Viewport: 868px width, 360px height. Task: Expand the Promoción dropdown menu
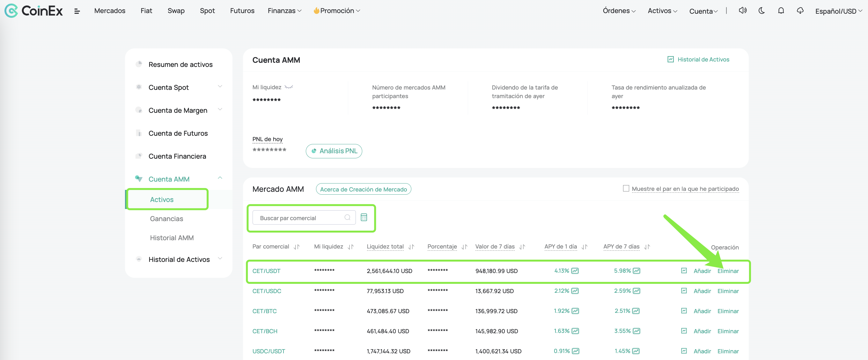click(337, 11)
